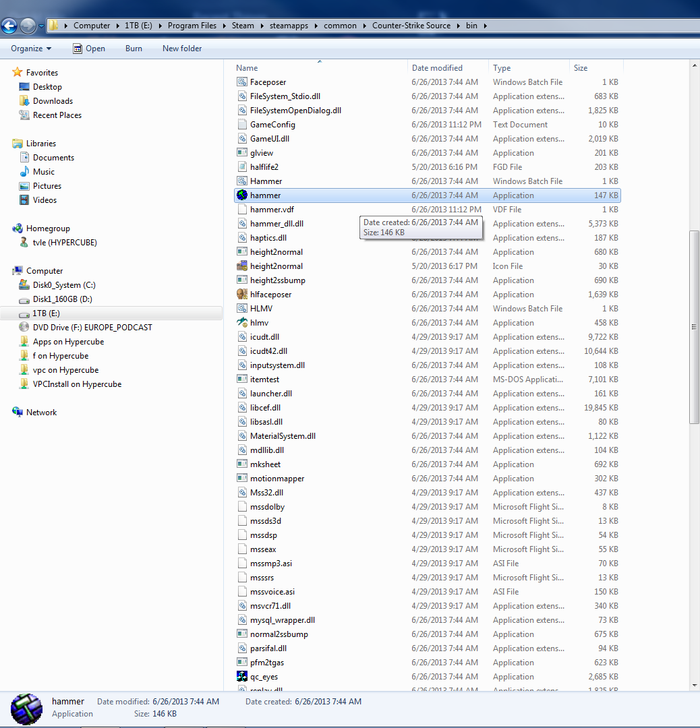Click the height2normal Icon File icon

(242, 266)
